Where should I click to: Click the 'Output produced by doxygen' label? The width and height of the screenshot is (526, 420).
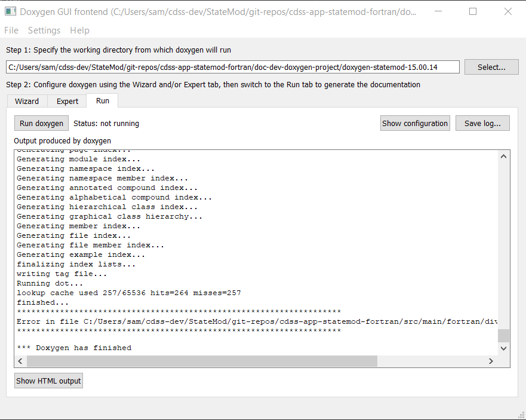(63, 140)
